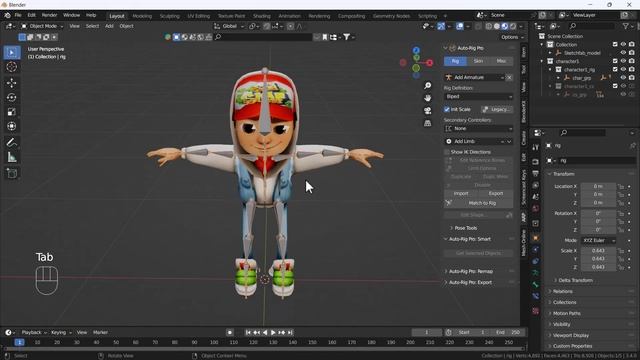Click the Legacy button
640x360 pixels.
coord(497,109)
